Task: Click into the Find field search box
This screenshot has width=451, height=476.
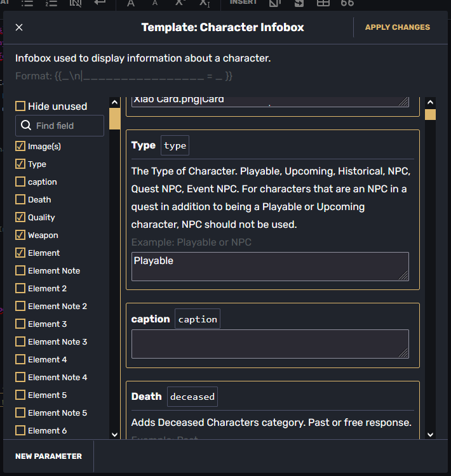Action: (x=60, y=126)
